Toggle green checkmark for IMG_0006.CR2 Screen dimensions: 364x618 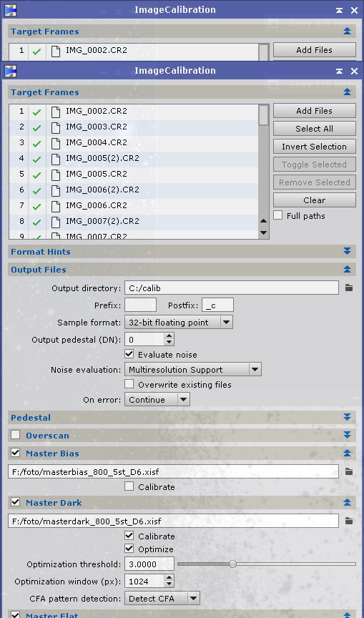coord(37,206)
